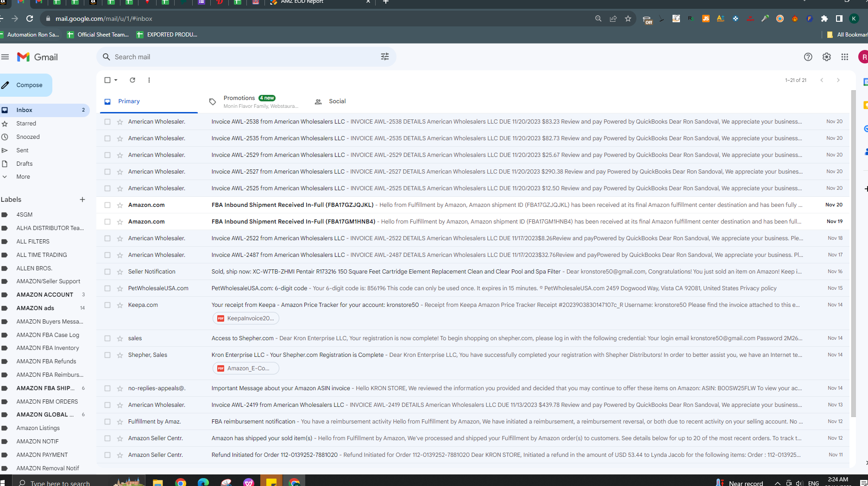Star the Shepher, Sales email
This screenshot has height=486, width=868.
click(x=120, y=355)
